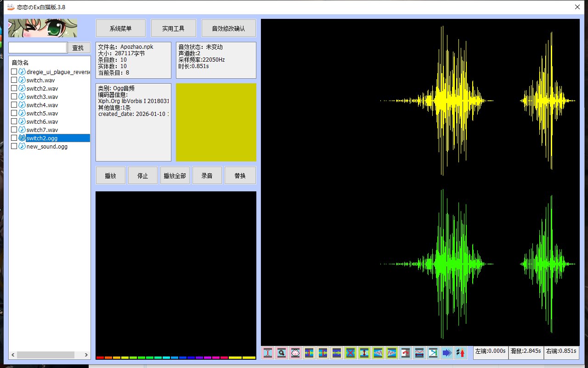Click the 替换 replace button

coord(240,175)
